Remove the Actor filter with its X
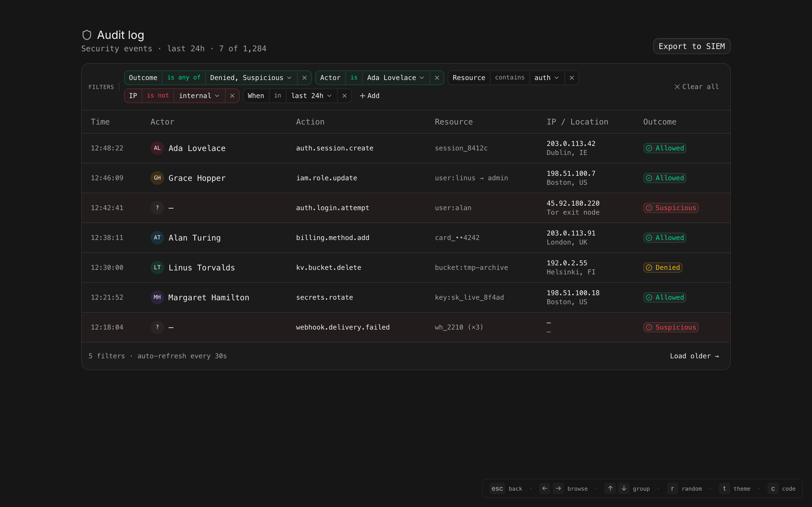Viewport: 812px width, 507px height. [x=437, y=78]
